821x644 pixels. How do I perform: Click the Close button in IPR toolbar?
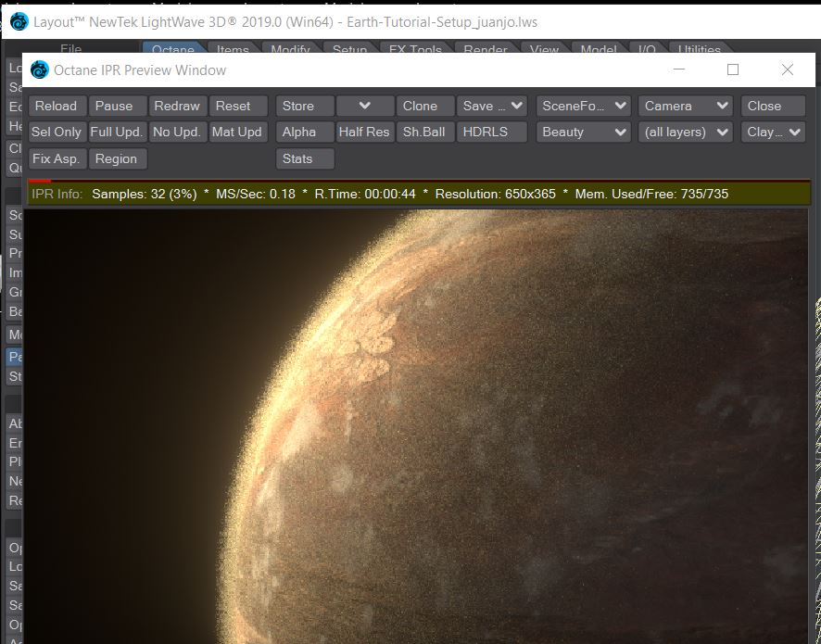[773, 106]
